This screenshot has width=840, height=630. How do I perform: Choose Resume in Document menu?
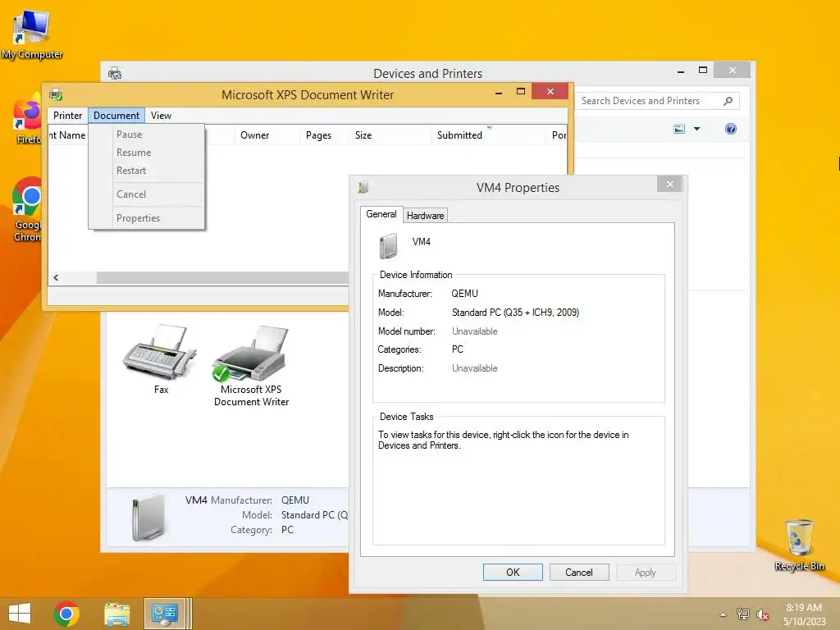tap(147, 153)
